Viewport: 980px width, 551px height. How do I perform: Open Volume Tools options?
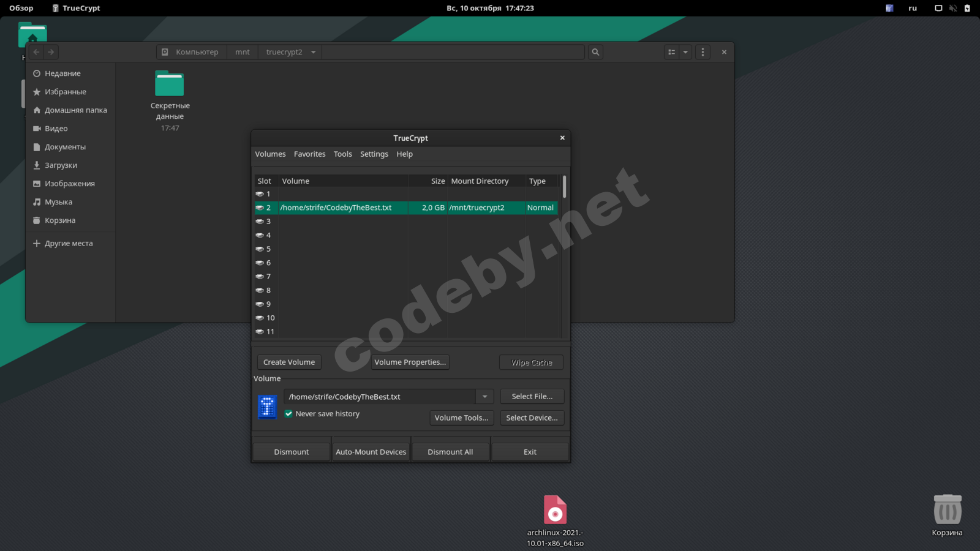point(462,418)
